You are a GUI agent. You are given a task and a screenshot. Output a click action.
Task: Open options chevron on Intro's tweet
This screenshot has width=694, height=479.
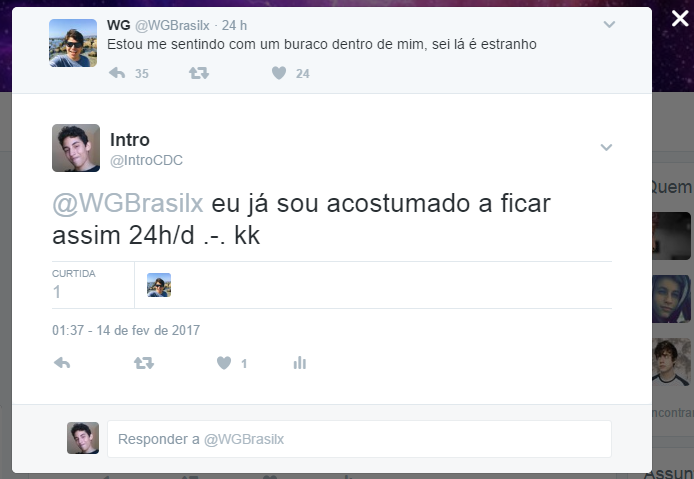coord(606,147)
